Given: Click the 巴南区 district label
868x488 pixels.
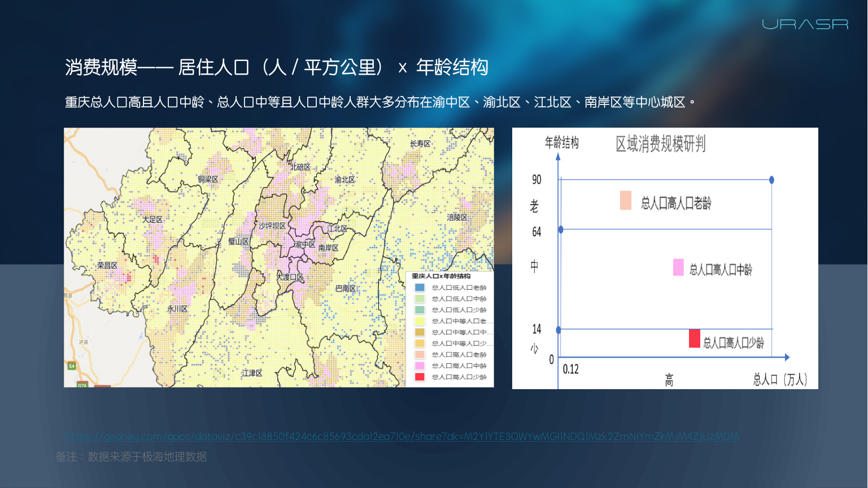Looking at the screenshot, I should pyautogui.click(x=346, y=289).
